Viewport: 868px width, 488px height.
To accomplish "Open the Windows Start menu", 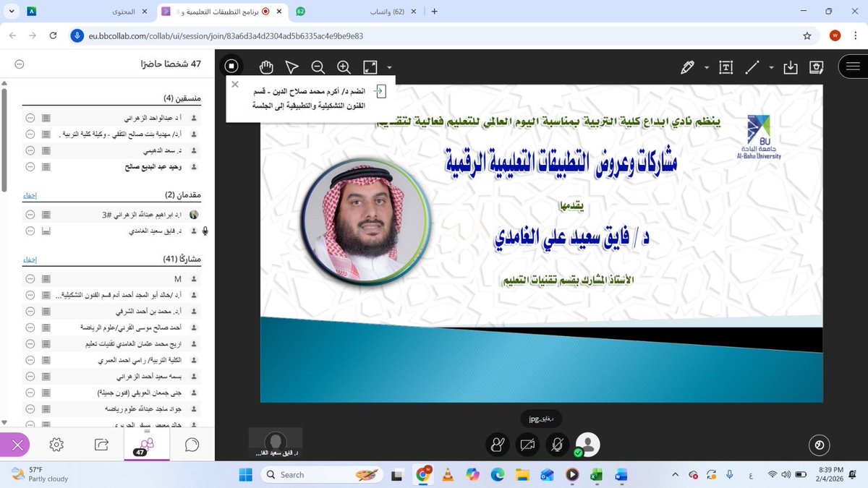I will pyautogui.click(x=244, y=474).
